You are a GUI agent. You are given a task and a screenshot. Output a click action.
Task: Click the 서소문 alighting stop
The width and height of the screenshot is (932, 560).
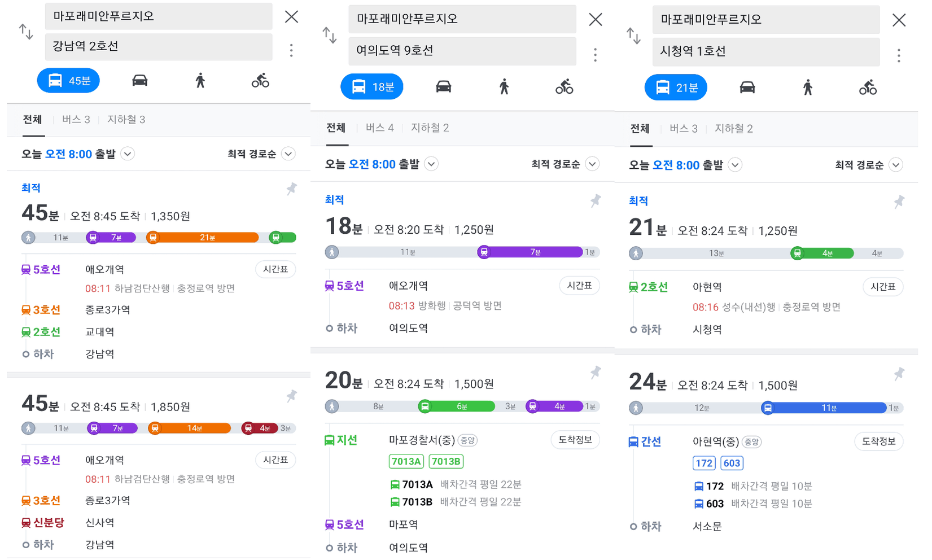[x=707, y=527]
